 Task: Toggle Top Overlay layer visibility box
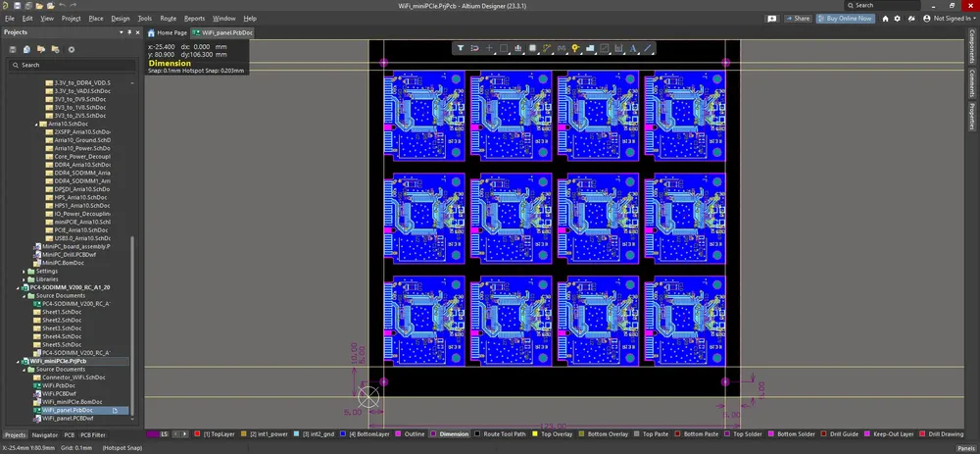(534, 434)
